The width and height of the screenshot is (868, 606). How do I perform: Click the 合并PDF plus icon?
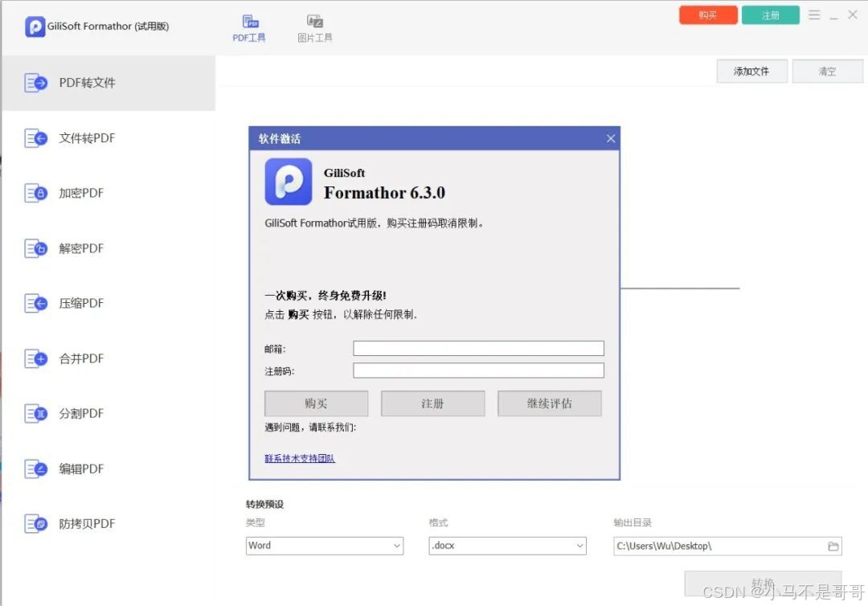(36, 358)
